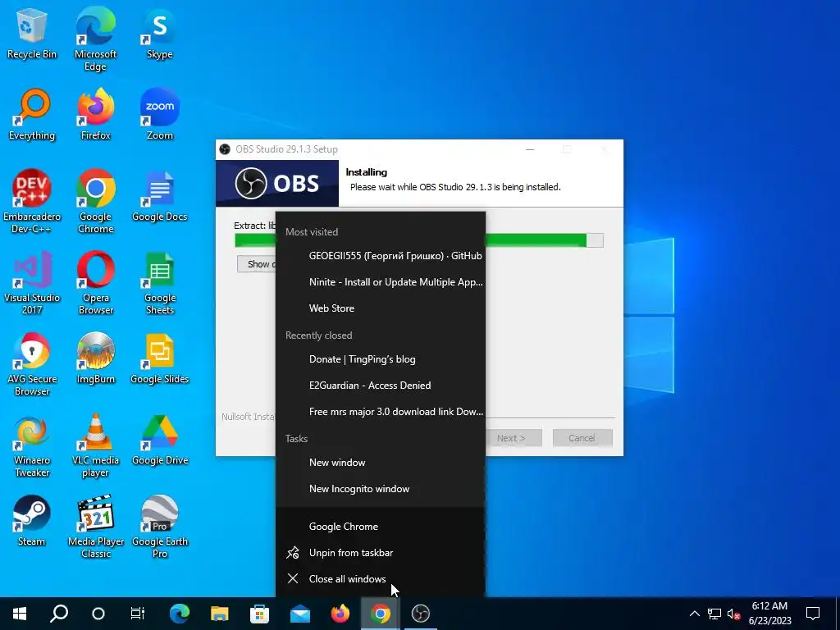Select VLC media player desktop icon

[x=95, y=445]
